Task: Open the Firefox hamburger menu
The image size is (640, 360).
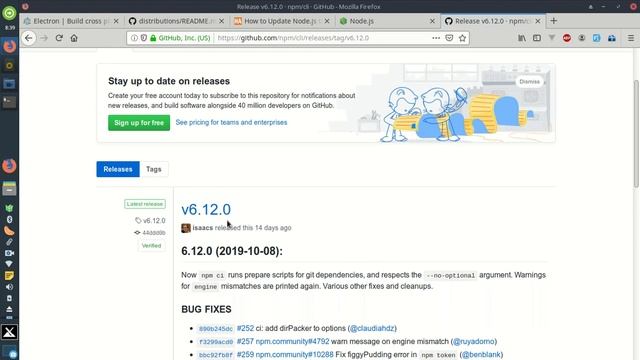Action: pyautogui.click(x=631, y=38)
